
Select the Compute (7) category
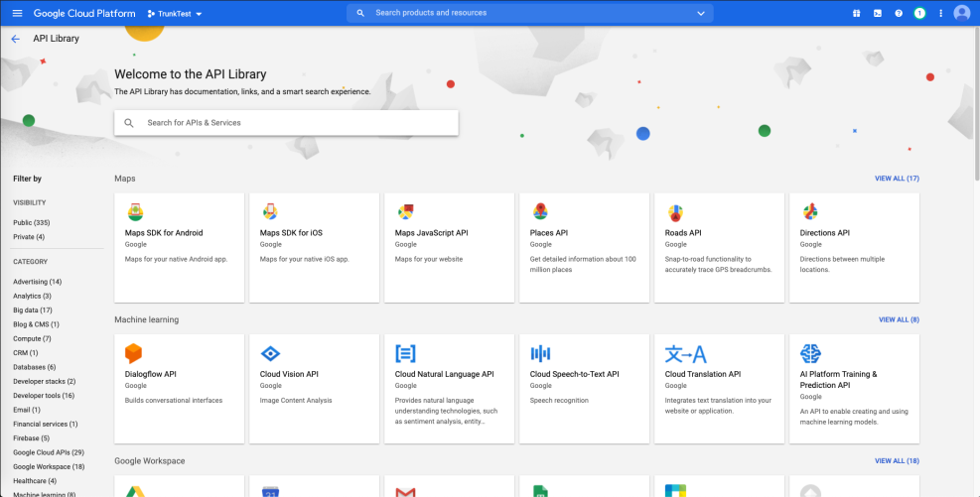32,339
